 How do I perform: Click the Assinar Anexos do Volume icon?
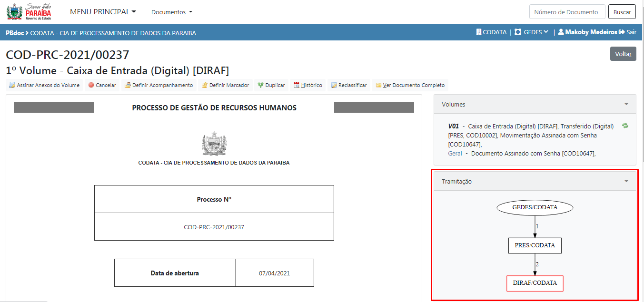click(12, 86)
